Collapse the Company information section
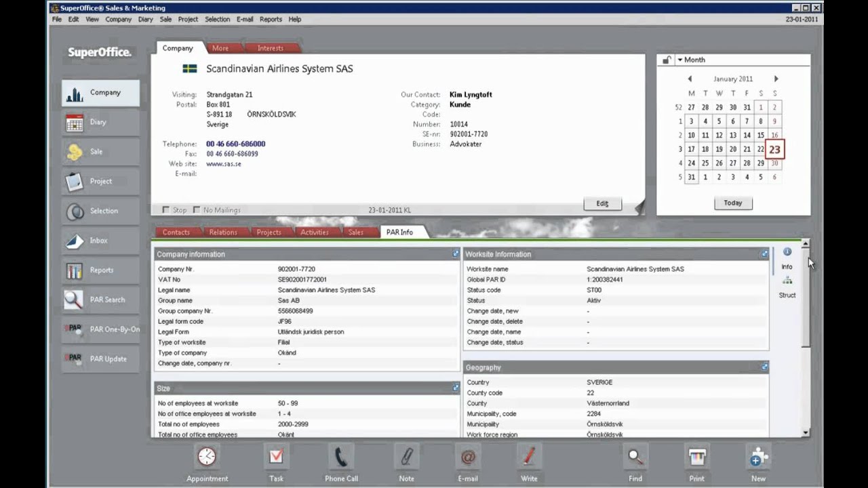This screenshot has height=488, width=868. pos(456,253)
